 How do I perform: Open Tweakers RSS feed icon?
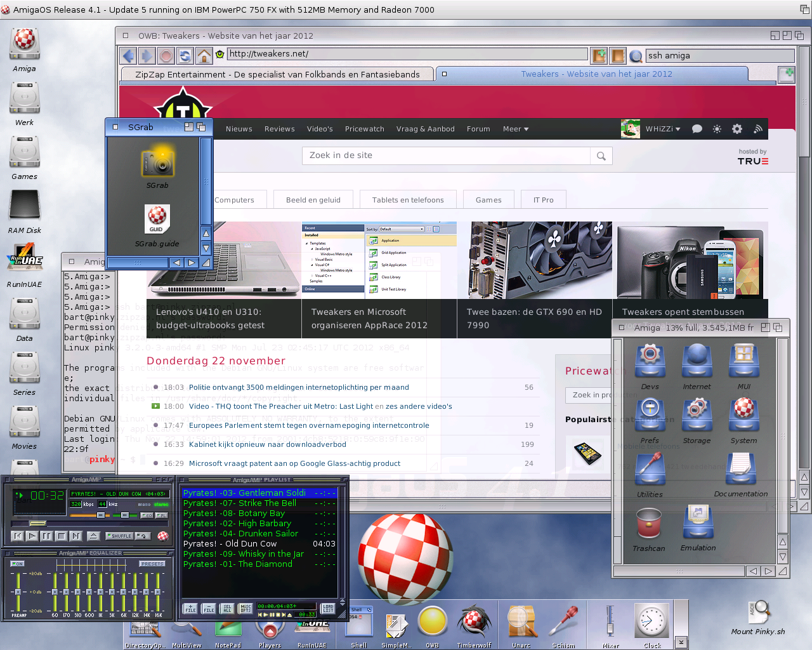pyautogui.click(x=757, y=129)
